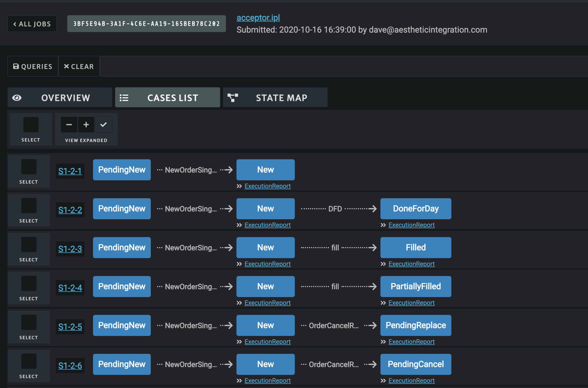Open case S1-2-4

(x=70, y=288)
